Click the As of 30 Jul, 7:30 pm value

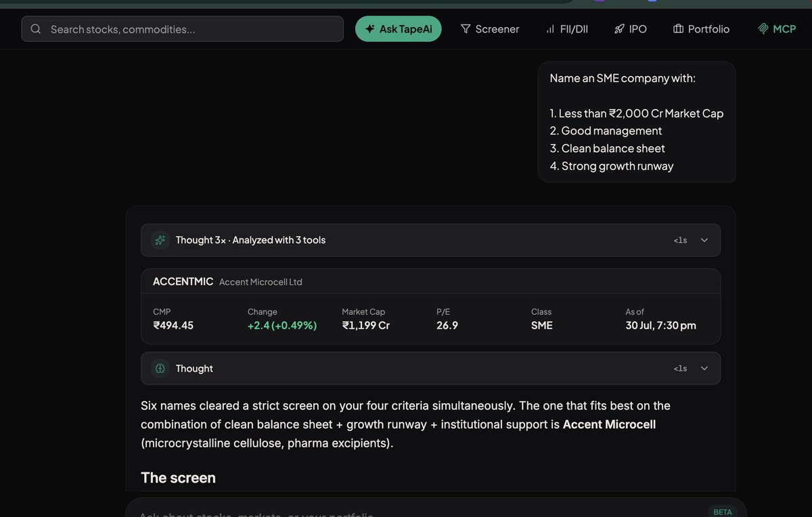[x=661, y=325]
